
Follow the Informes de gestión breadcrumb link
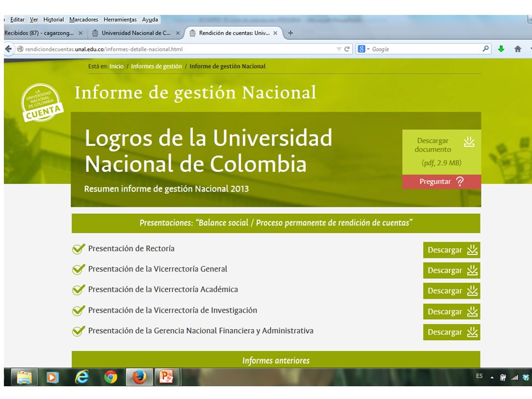[x=156, y=66]
